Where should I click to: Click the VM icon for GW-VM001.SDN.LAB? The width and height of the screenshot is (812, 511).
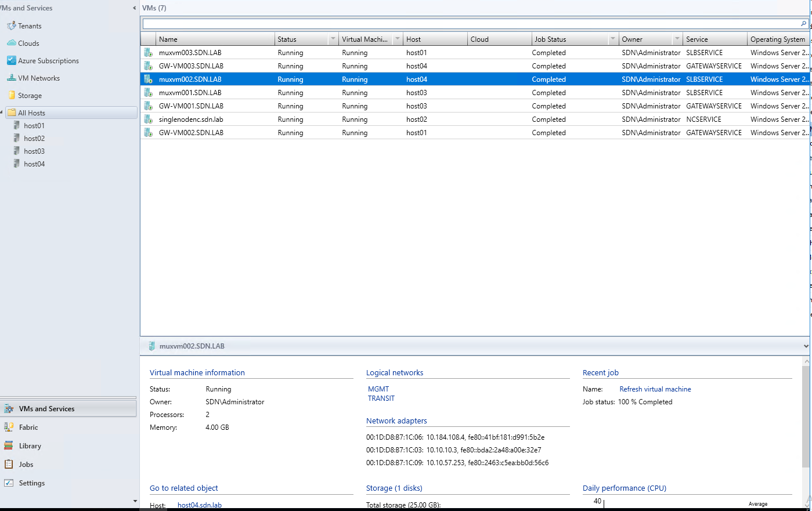pos(149,106)
